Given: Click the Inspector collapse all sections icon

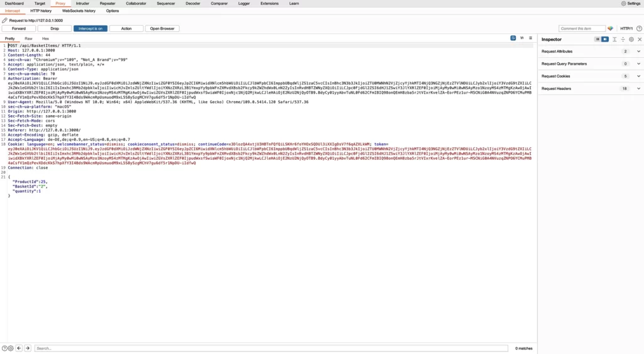Looking at the screenshot, I should tap(623, 39).
